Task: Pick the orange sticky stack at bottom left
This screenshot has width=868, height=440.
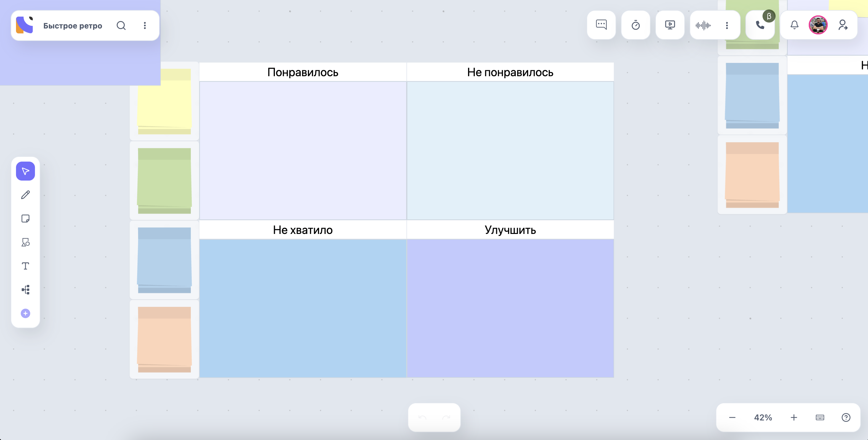Action: click(164, 339)
